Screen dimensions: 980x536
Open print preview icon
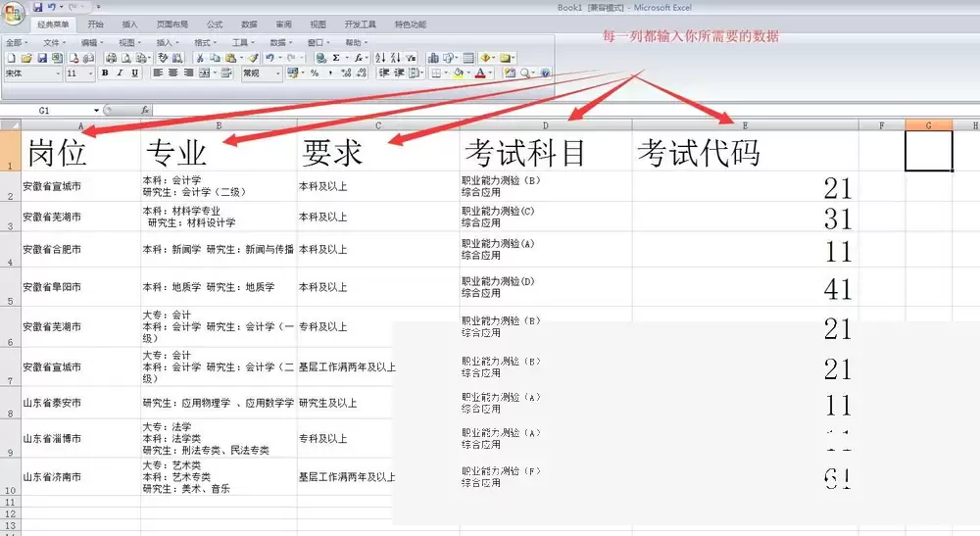coord(125,58)
